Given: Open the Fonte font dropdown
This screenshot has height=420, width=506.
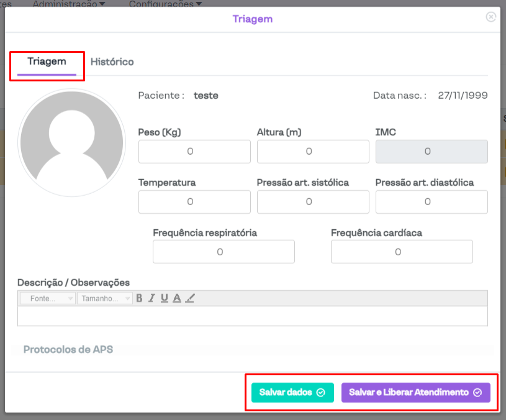Looking at the screenshot, I should coord(48,299).
